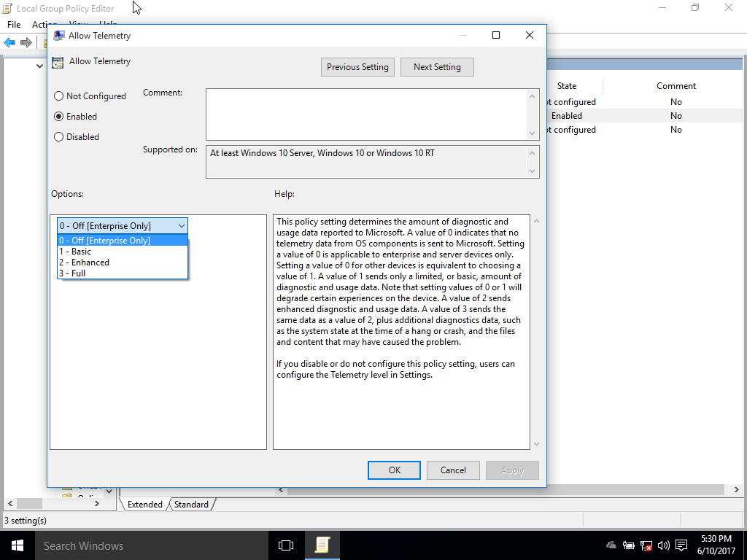This screenshot has width=747, height=560.
Task: Confirm with the OK button
Action: 394,470
